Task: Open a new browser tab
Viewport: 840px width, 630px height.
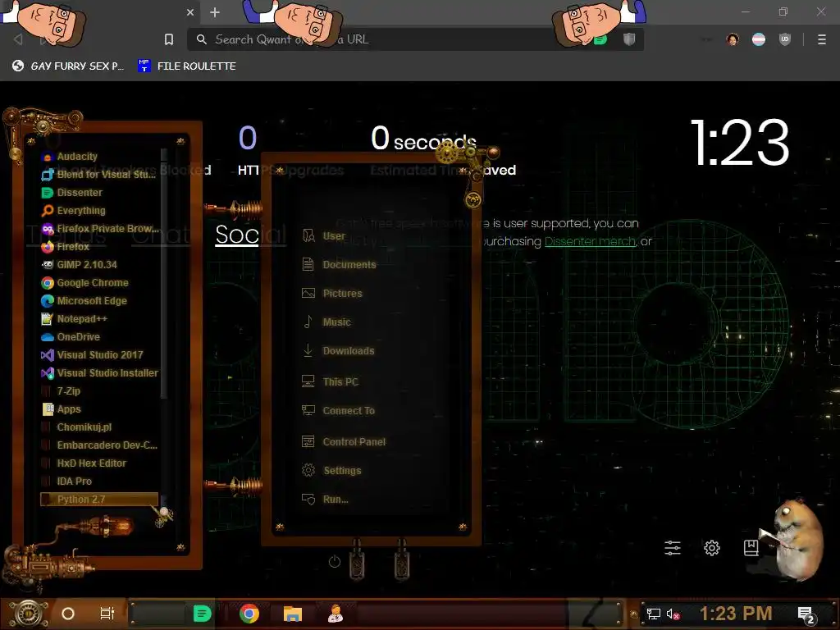Action: [x=215, y=12]
